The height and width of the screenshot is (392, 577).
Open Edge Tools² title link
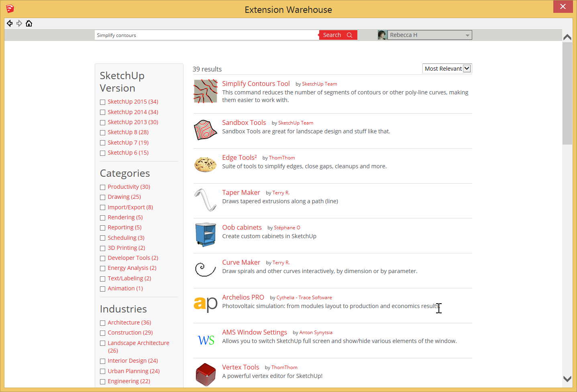239,157
